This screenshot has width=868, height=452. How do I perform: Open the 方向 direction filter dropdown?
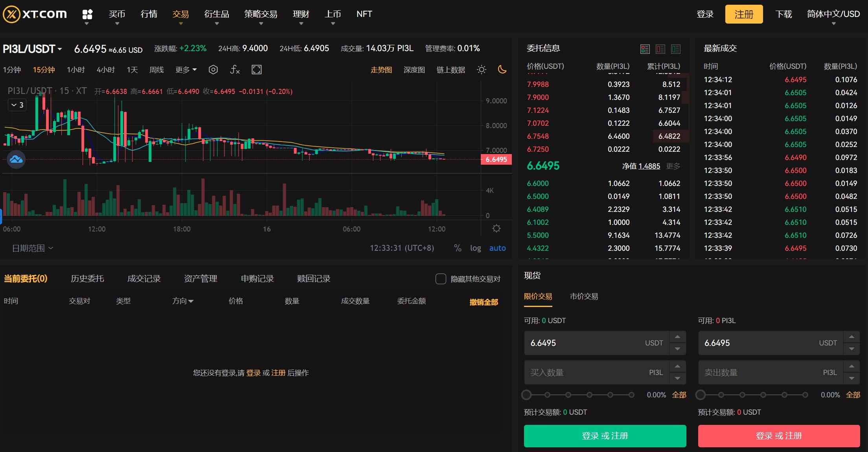coord(183,301)
